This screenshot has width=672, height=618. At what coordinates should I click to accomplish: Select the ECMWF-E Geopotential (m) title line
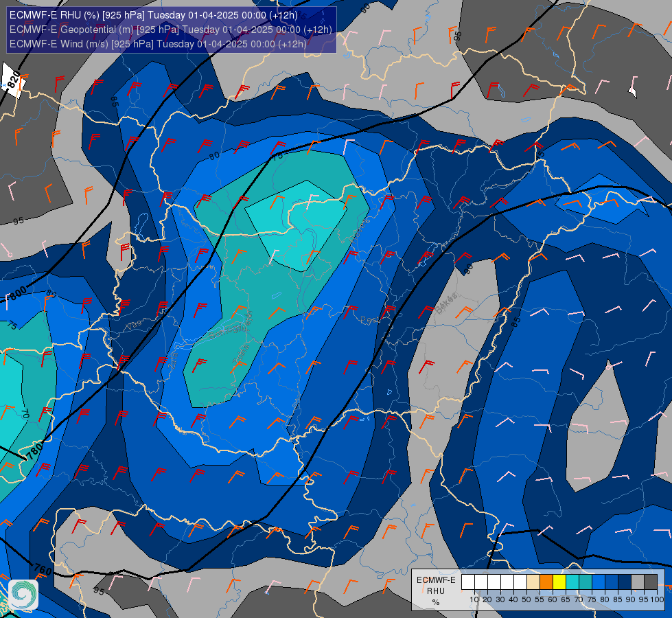point(170,30)
